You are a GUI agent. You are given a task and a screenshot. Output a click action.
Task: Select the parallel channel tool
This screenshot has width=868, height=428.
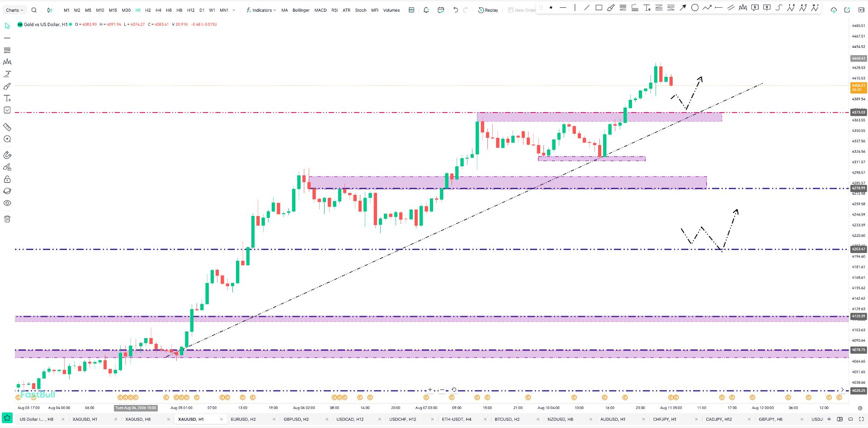731,8
